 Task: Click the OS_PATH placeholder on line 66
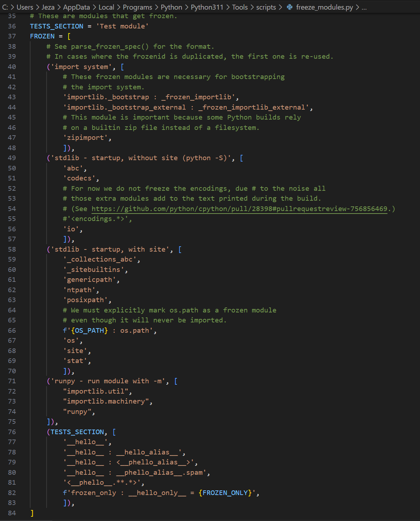click(89, 330)
